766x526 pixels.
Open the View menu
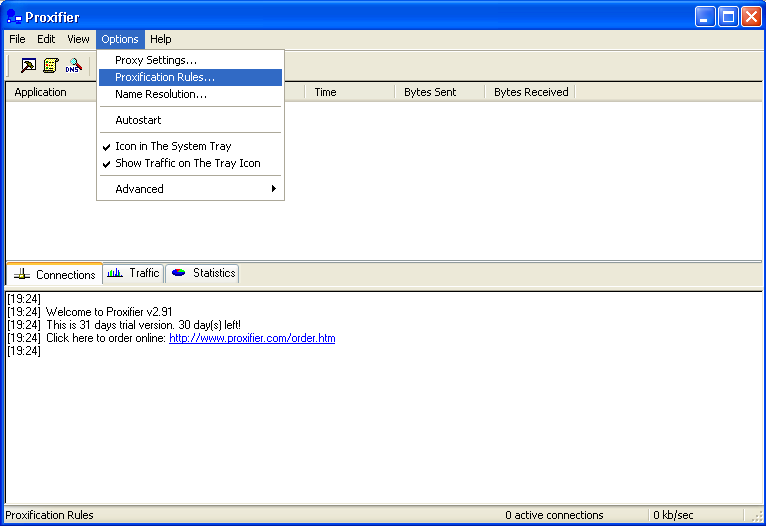point(78,39)
